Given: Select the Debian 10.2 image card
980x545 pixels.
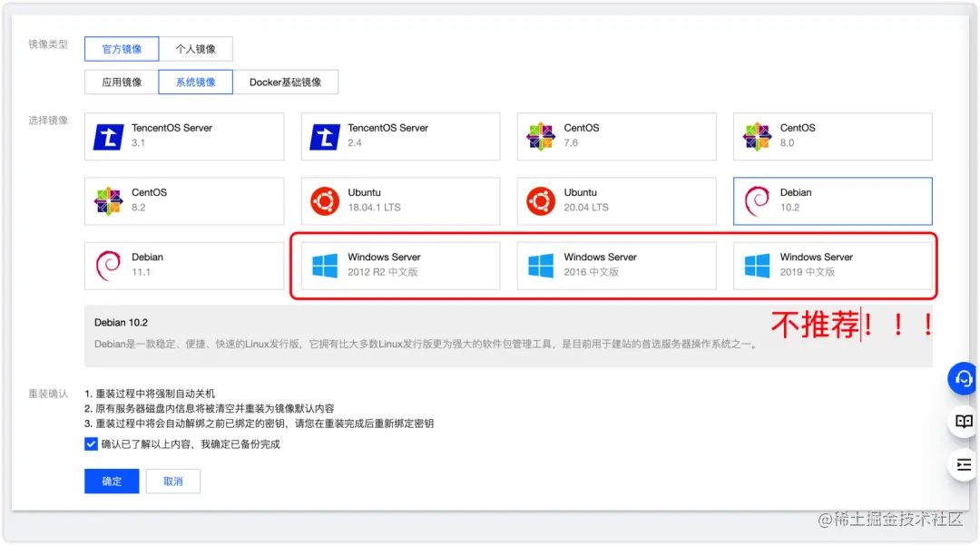Looking at the screenshot, I should point(833,201).
